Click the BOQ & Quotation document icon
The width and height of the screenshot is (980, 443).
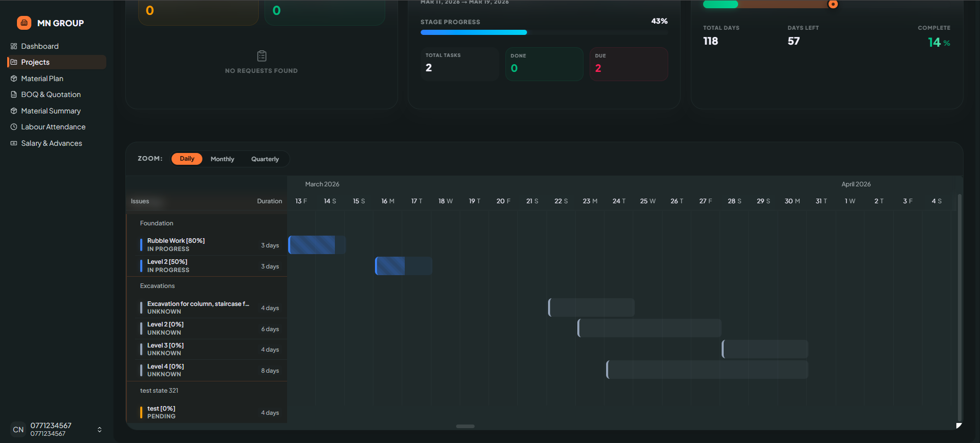[14, 94]
